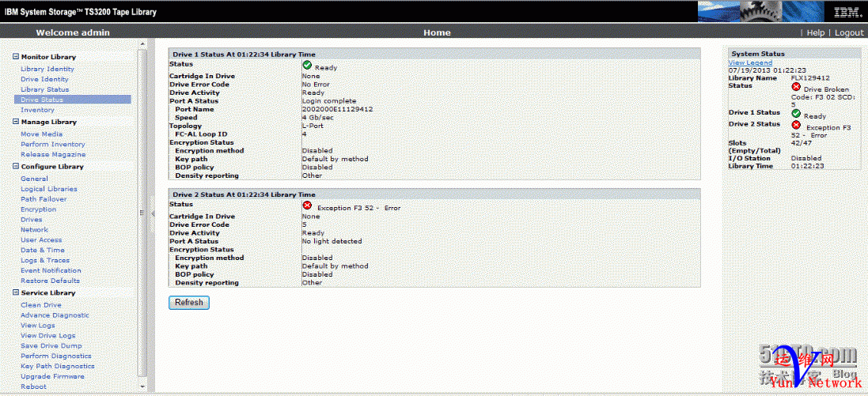Click Drive 1 green Ready status icon
868x396 pixels.
[307, 66]
